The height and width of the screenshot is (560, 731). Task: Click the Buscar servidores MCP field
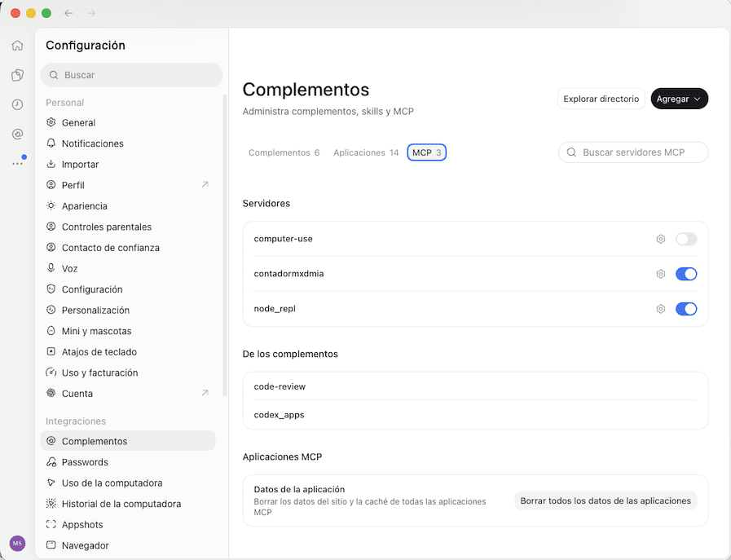pos(633,152)
